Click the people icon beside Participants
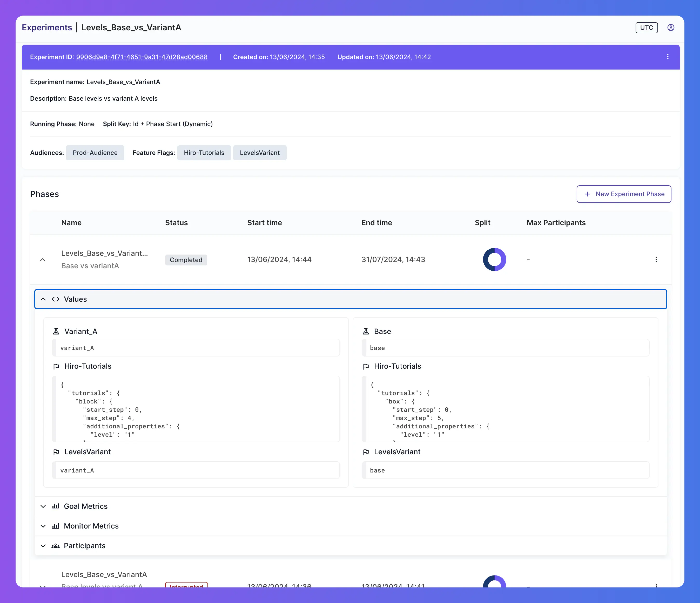This screenshot has width=700, height=603. [55, 546]
